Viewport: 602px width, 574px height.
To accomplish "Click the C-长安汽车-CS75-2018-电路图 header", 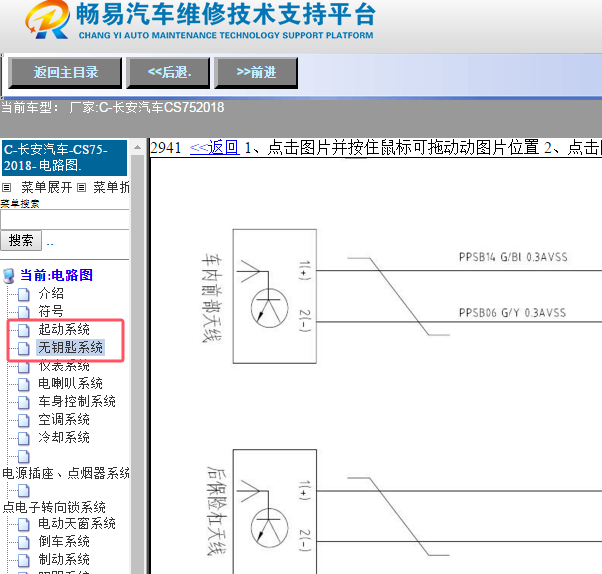I will pos(64,158).
